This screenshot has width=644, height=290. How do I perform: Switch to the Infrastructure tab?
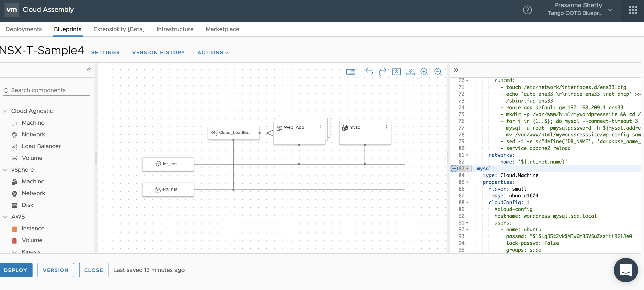(175, 29)
